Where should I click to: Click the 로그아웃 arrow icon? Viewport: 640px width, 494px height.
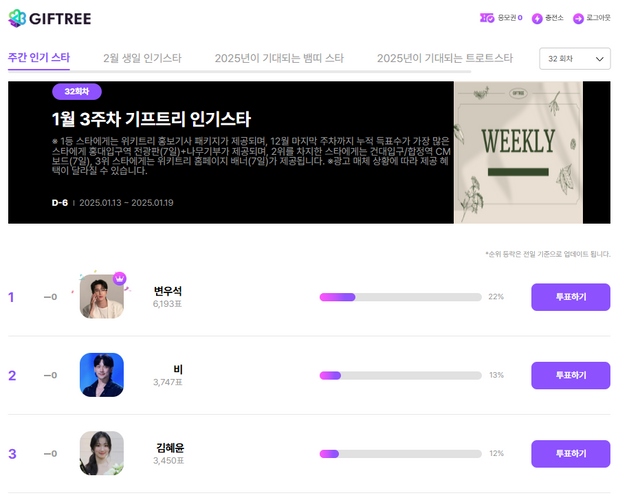[578, 18]
